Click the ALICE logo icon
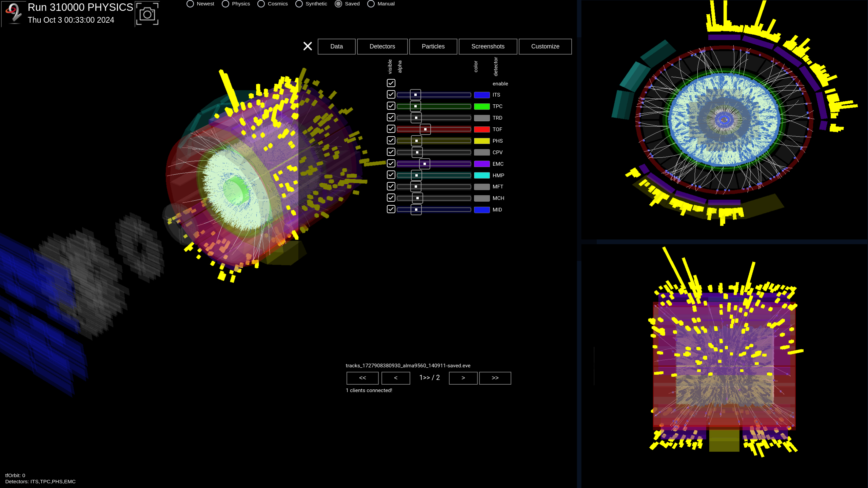The height and width of the screenshot is (488, 868). pyautogui.click(x=14, y=13)
